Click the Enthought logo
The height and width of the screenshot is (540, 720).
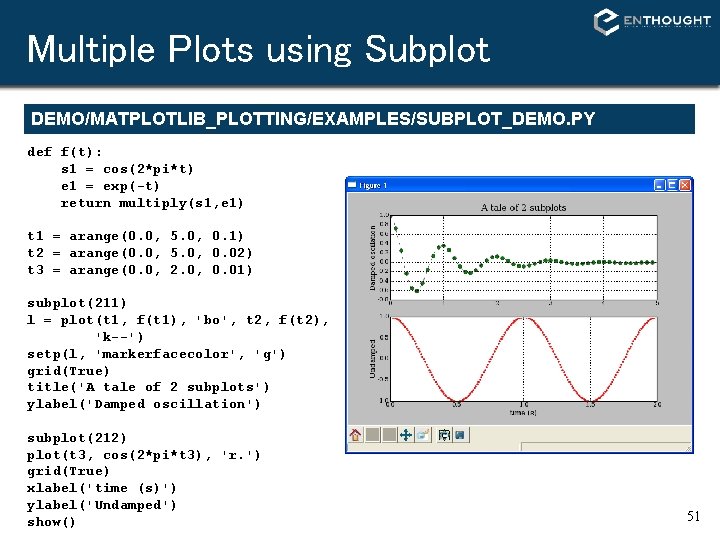[x=652, y=22]
